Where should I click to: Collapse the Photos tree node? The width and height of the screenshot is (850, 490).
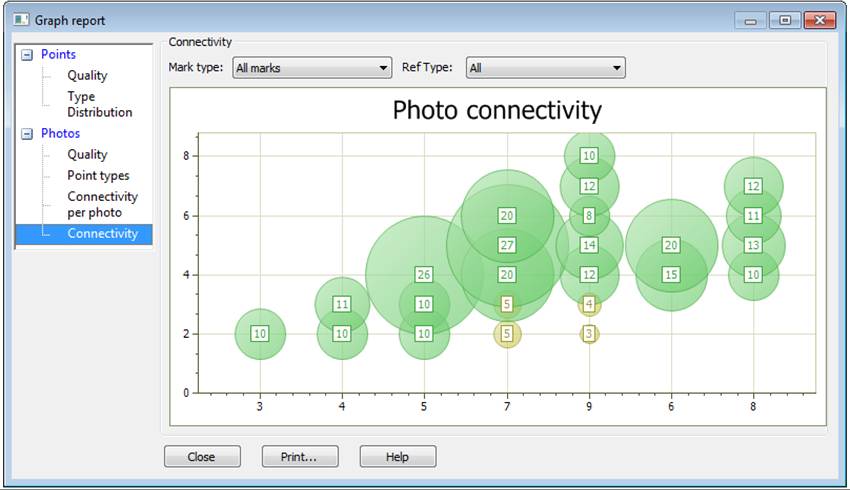coord(26,134)
